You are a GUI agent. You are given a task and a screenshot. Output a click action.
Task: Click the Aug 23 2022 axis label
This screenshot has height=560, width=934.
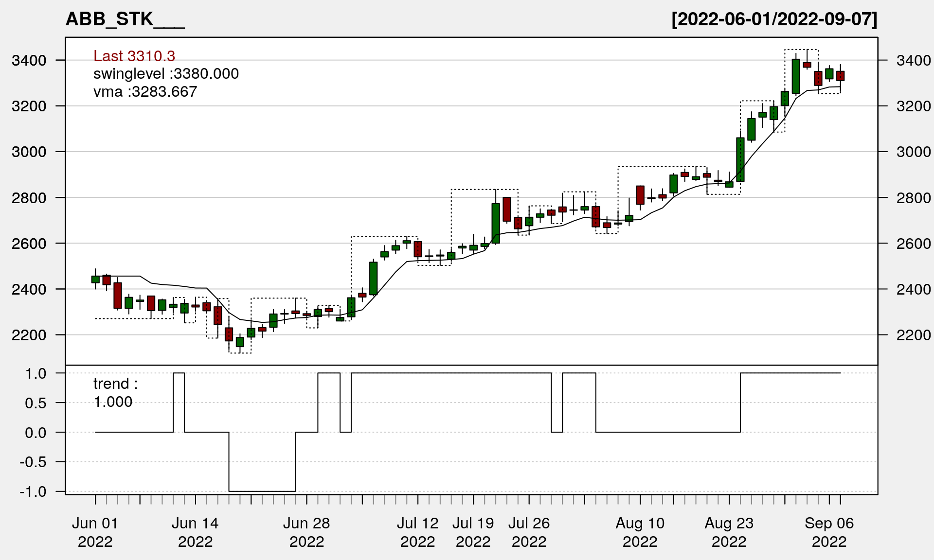tap(729, 532)
